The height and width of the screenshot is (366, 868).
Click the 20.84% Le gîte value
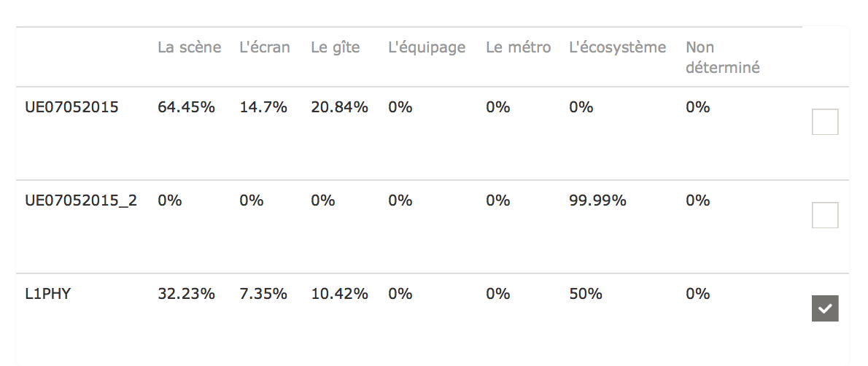[339, 107]
